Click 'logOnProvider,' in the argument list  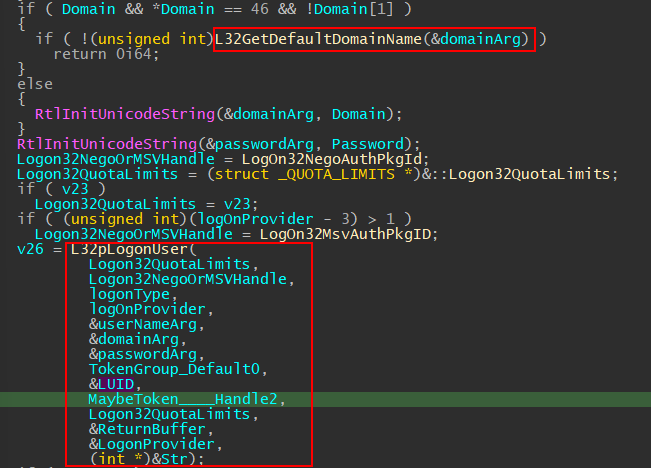(x=151, y=309)
